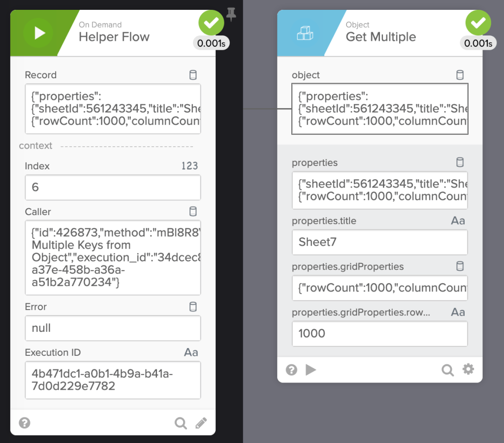Click the 0.001s execution time badge on Helper Flow
The width and height of the screenshot is (504, 443).
pyautogui.click(x=211, y=43)
